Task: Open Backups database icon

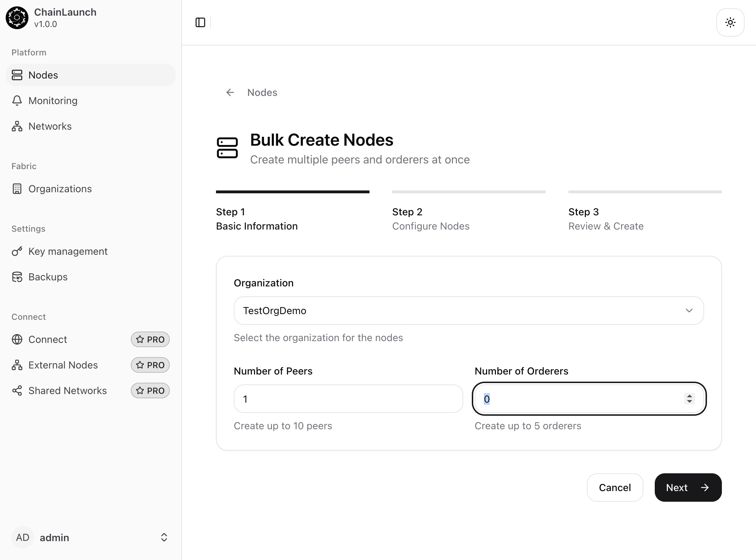Action: pyautogui.click(x=17, y=277)
